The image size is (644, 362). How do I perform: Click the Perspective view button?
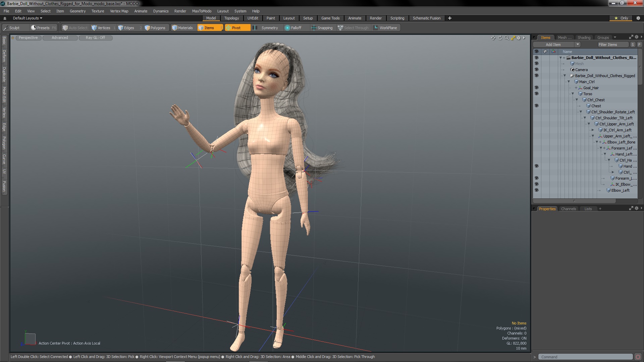(28, 38)
